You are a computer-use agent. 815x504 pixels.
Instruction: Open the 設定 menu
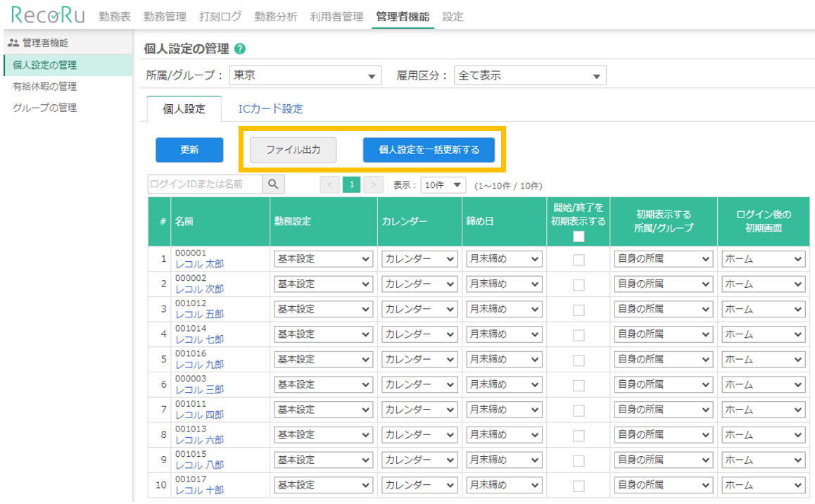point(453,17)
